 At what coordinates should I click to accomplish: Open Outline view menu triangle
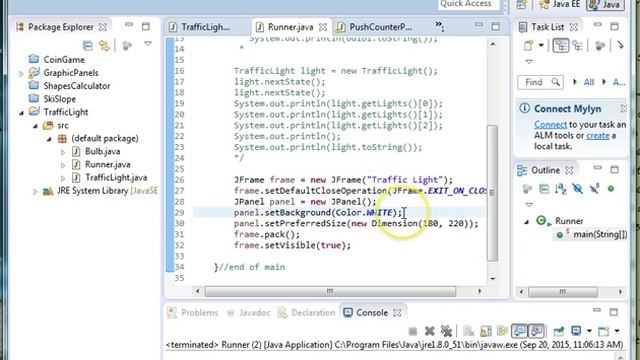pyautogui.click(x=529, y=204)
